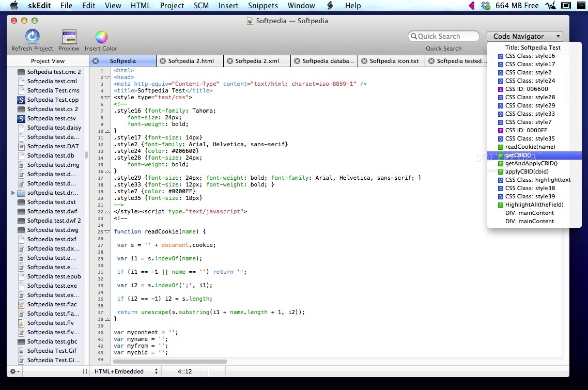588x390 pixels.
Task: Open the SCM menu
Action: click(x=202, y=6)
